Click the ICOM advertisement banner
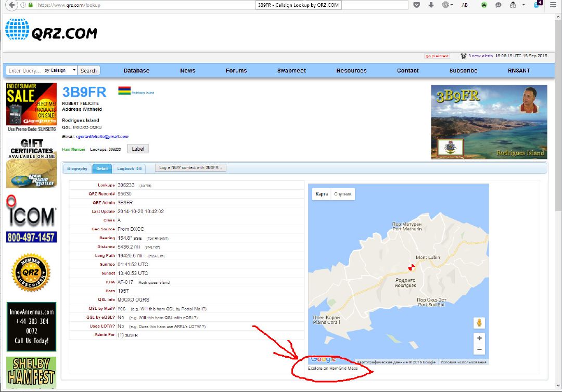Screen dimensions: 562x392 (32, 219)
